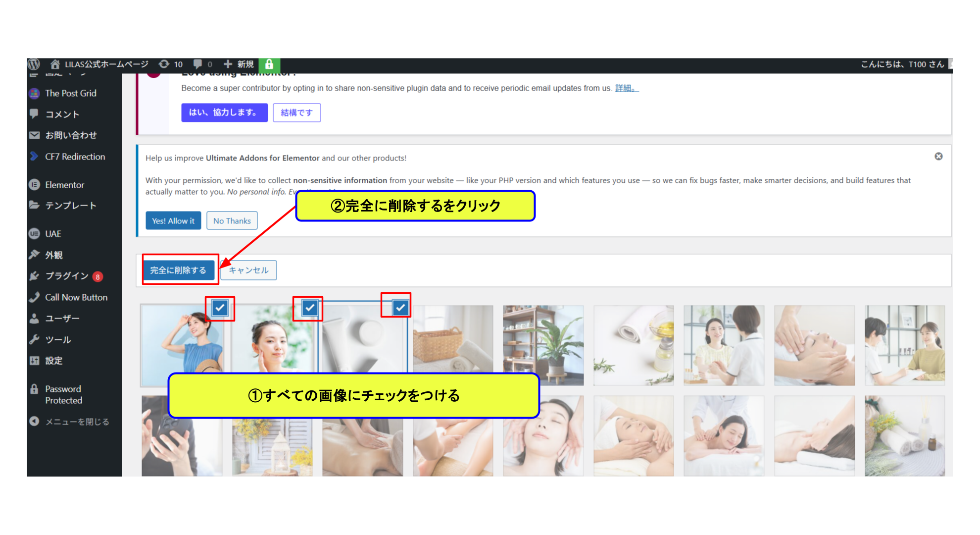
Task: Open the updates icon showing 10
Action: click(164, 64)
